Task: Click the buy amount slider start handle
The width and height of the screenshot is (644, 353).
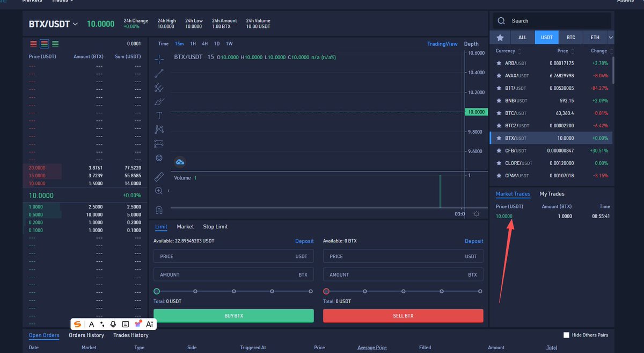Action: pos(157,291)
